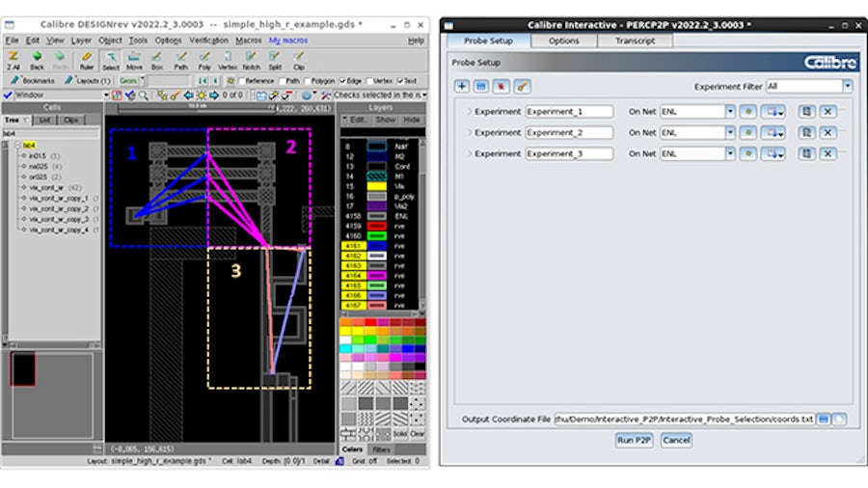
Task: Open On Net dropdown for Experiment_1
Action: point(730,111)
